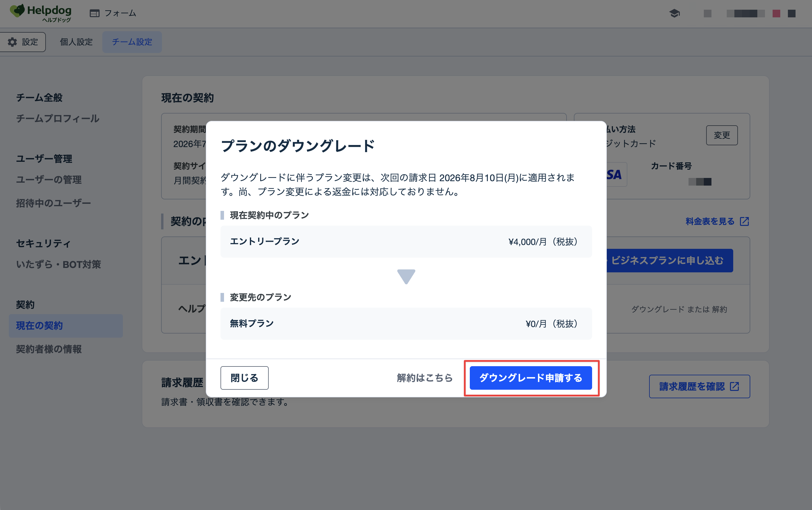This screenshot has width=812, height=510.
Task: Click the Helpdog logo
Action: tap(41, 13)
